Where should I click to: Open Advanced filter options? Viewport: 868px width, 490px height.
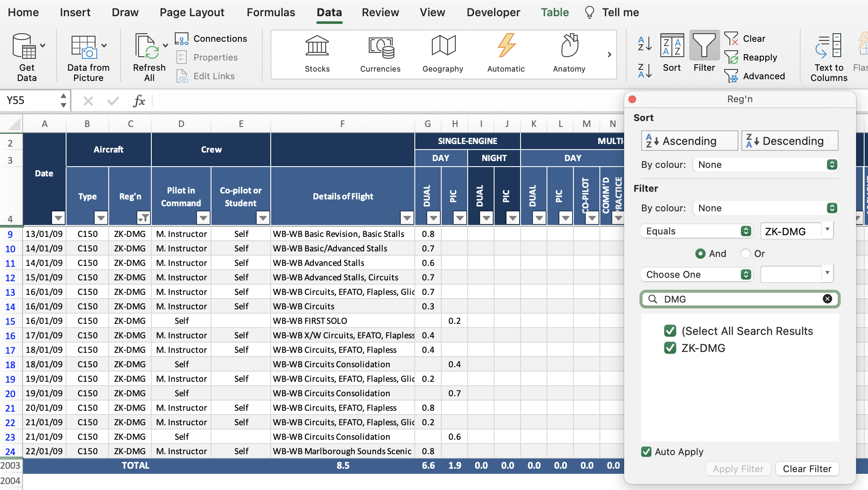tap(755, 76)
